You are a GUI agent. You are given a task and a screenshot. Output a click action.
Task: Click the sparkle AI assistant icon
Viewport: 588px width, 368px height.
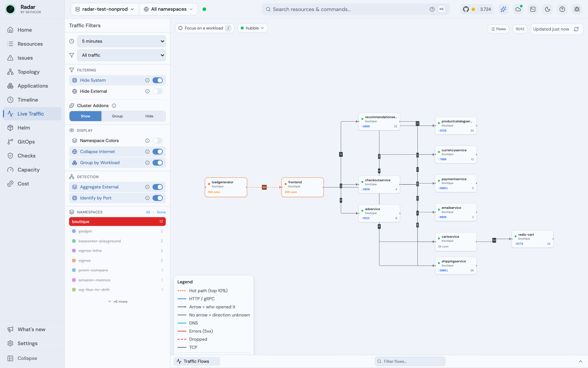(x=503, y=9)
